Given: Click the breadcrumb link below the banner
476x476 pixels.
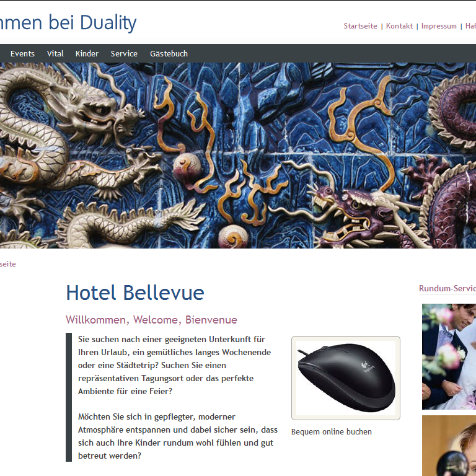Looking at the screenshot, I should point(8,264).
